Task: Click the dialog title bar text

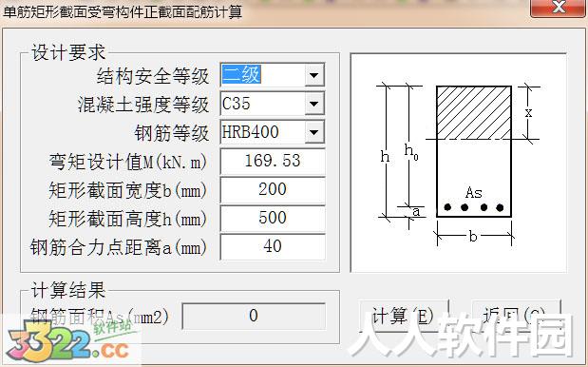Action: tap(123, 11)
